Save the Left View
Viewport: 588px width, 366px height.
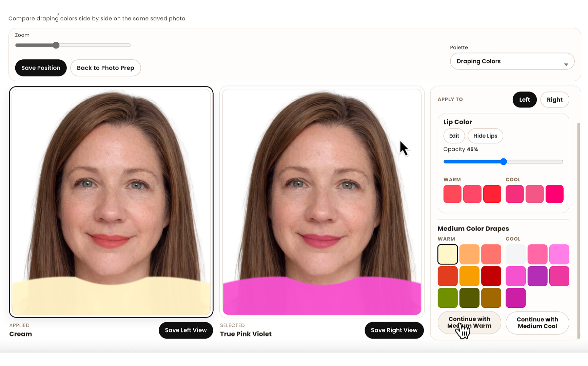click(186, 330)
